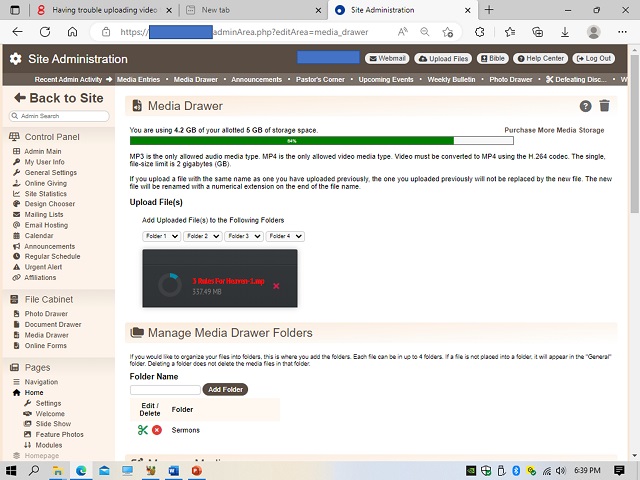Add this page to favorites star icon
The image size is (640, 480).
[x=448, y=32]
